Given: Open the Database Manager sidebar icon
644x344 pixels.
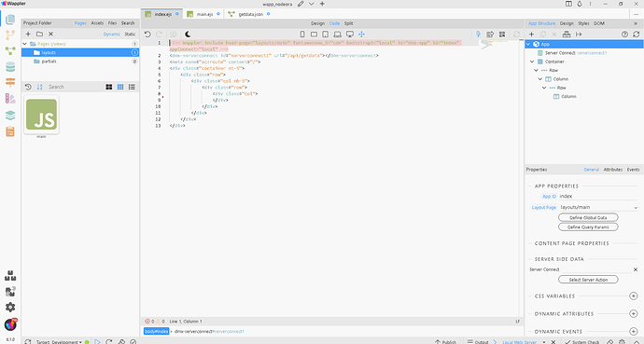Looking at the screenshot, I should point(10,67).
